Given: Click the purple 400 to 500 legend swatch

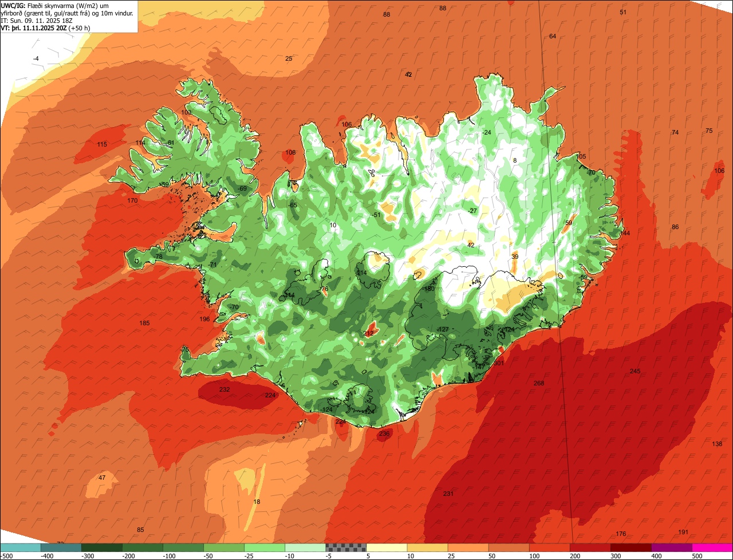Looking at the screenshot, I should [671, 547].
